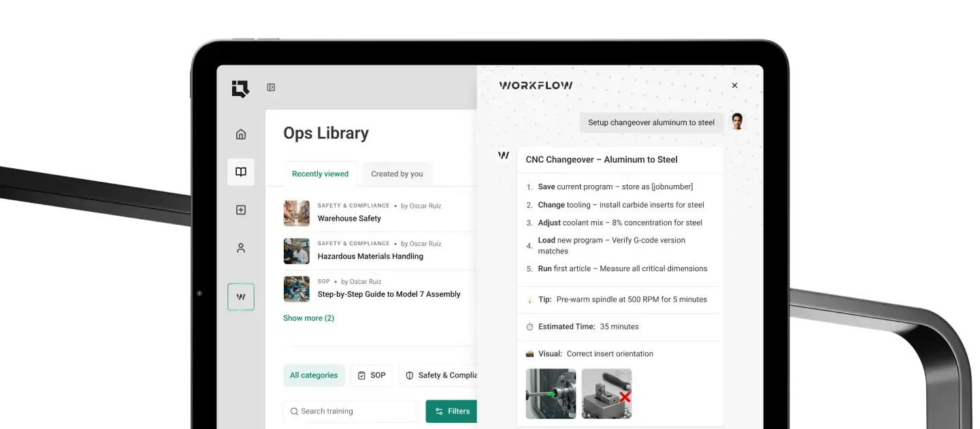
Task: Switch to the Created by you tab
Action: pyautogui.click(x=397, y=174)
